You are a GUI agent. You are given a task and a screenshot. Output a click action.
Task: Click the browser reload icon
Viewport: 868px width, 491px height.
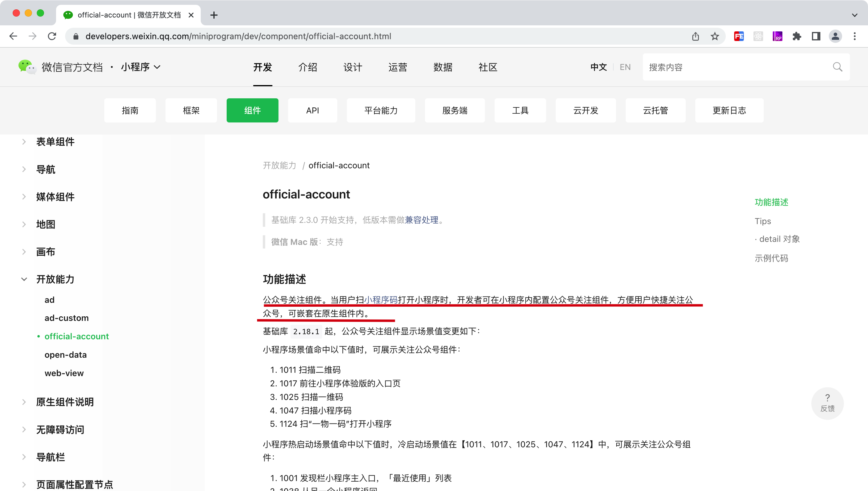click(x=52, y=36)
